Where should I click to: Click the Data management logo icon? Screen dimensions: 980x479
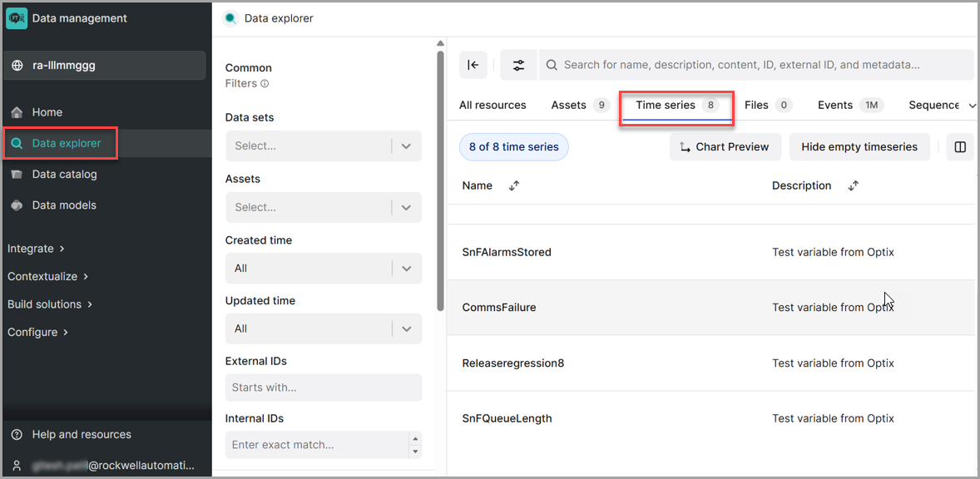(x=17, y=19)
